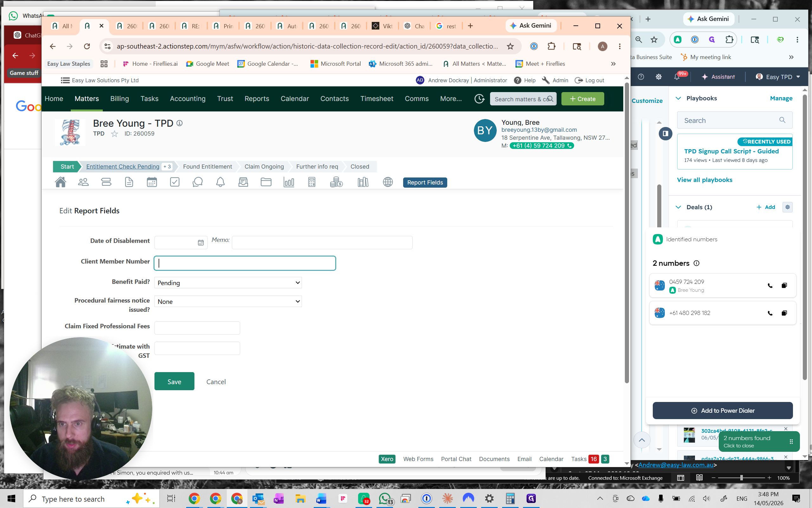The image size is (812, 508).
Task: Open Windows Start menu
Action: (11, 498)
